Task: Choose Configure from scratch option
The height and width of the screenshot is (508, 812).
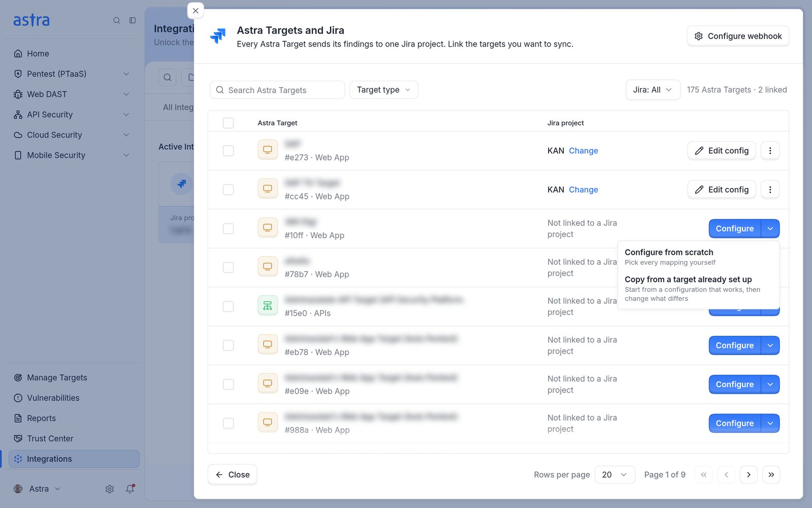Action: click(x=698, y=257)
